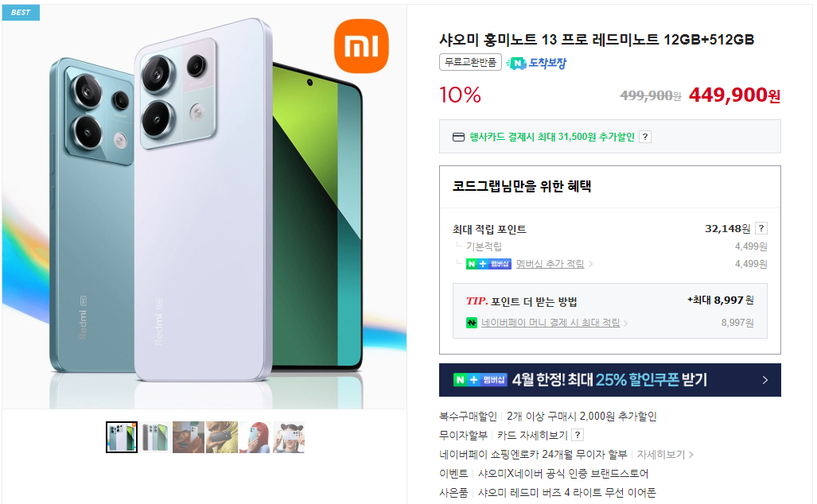Expand the 멤버십 추가 적립 chevron
Image resolution: width=817 pixels, height=504 pixels.
[590, 264]
